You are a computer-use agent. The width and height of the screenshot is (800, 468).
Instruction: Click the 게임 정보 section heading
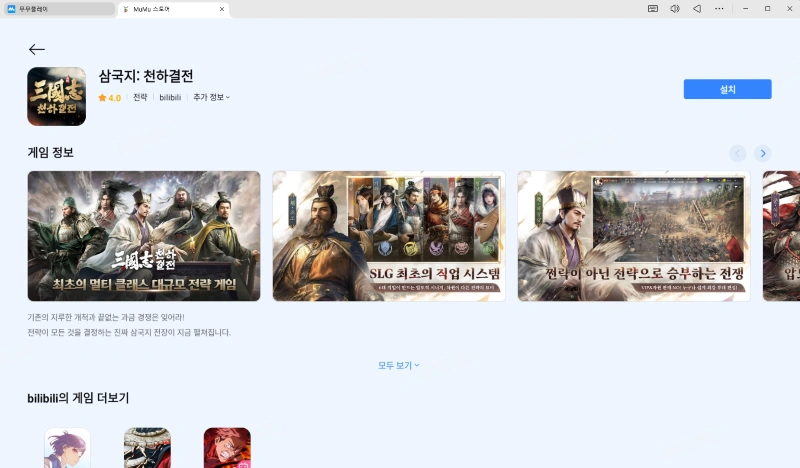(x=51, y=153)
